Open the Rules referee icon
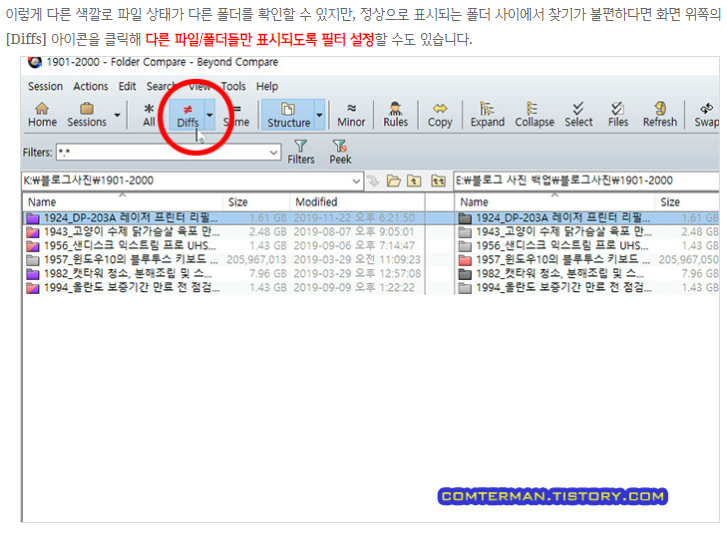Screen dimensions: 727x534 click(395, 114)
